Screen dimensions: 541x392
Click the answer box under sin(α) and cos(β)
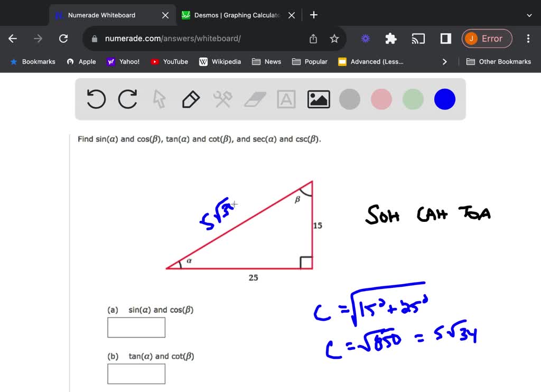[x=136, y=328]
